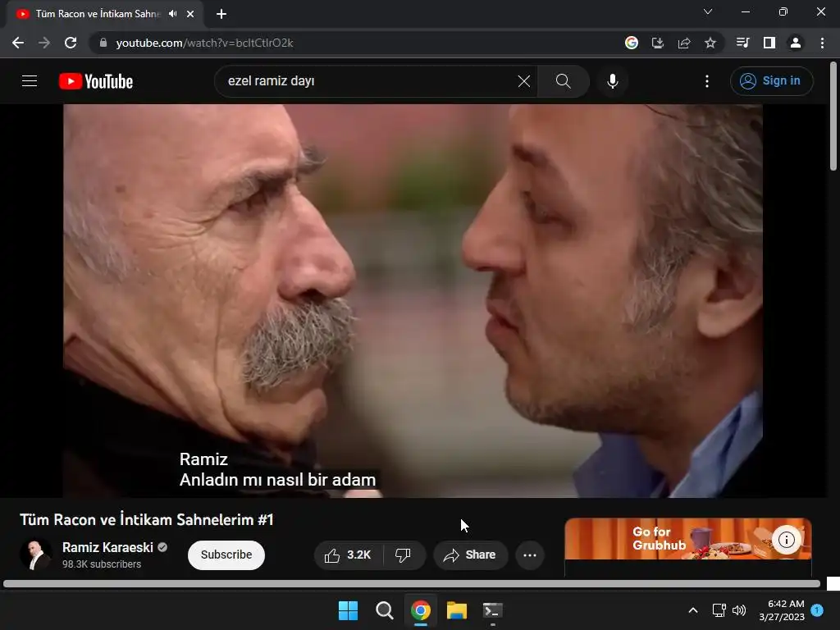The image size is (840, 630).
Task: Open more actions ellipsis under video
Action: tap(530, 555)
